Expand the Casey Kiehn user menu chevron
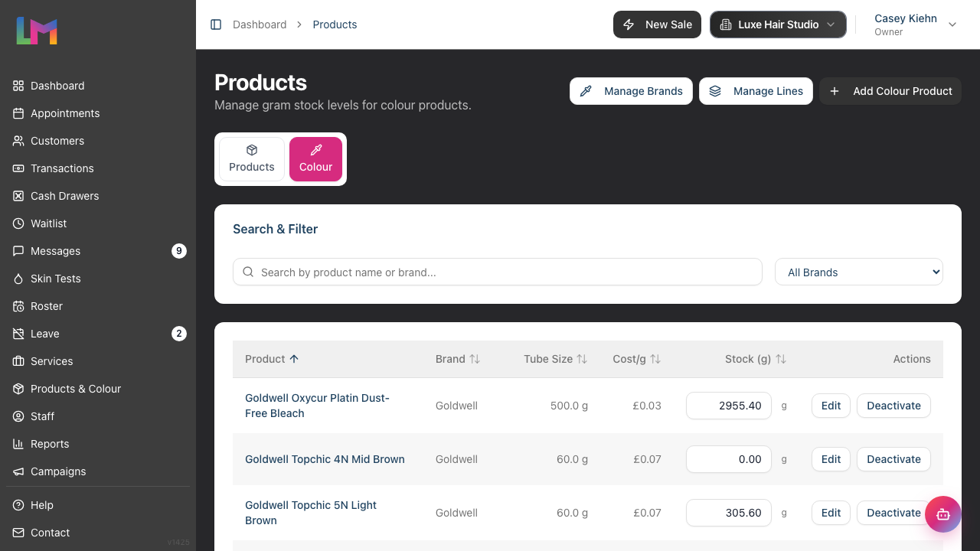Image resolution: width=980 pixels, height=551 pixels. pyautogui.click(x=952, y=24)
